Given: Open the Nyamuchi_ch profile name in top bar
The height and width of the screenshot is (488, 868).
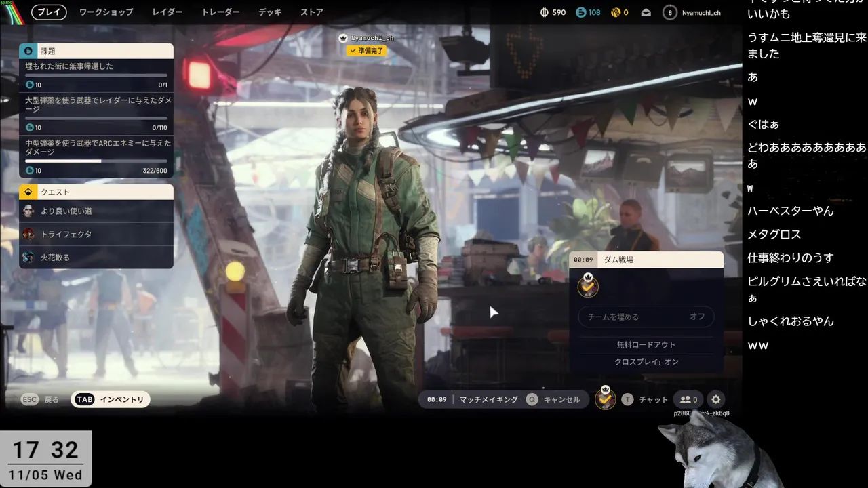Looking at the screenshot, I should [701, 12].
